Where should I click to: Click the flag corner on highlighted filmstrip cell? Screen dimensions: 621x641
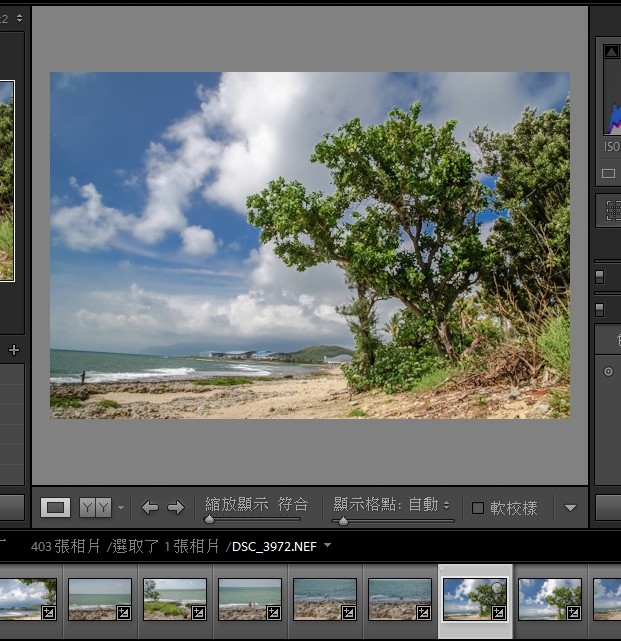pyautogui.click(x=442, y=569)
